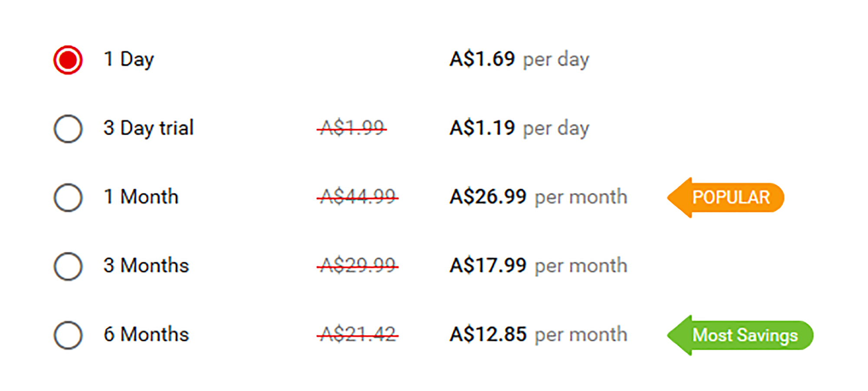Pick the 6 Months plan radio button
Screen dimensions: 868x391
coord(68,335)
